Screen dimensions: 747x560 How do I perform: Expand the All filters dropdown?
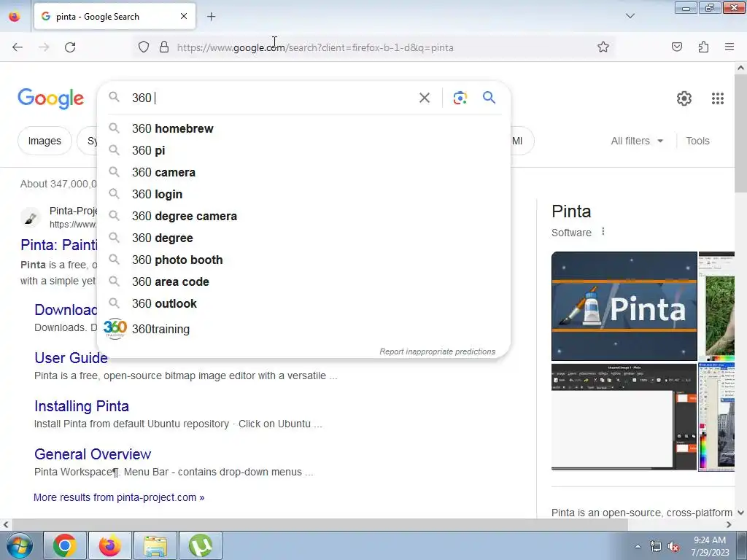pyautogui.click(x=637, y=141)
